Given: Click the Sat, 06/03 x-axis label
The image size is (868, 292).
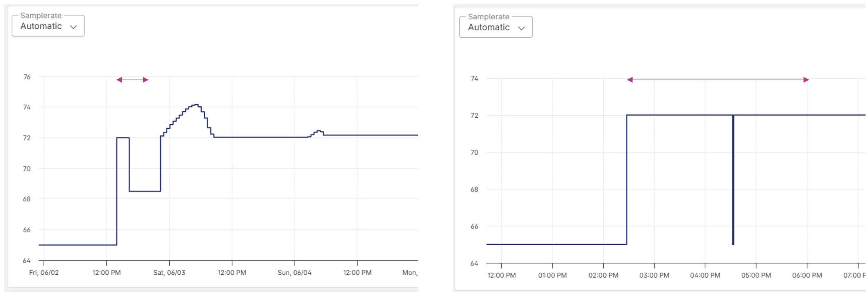Looking at the screenshot, I should click(169, 273).
